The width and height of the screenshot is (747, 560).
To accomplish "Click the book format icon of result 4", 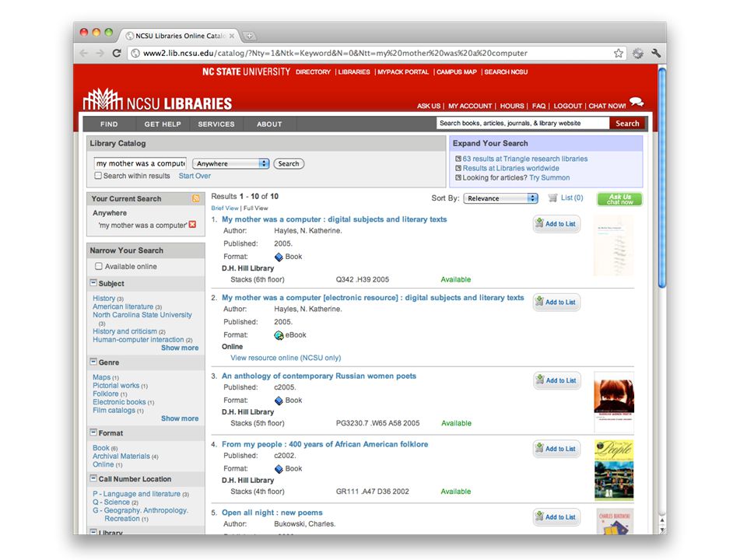I will click(x=279, y=469).
